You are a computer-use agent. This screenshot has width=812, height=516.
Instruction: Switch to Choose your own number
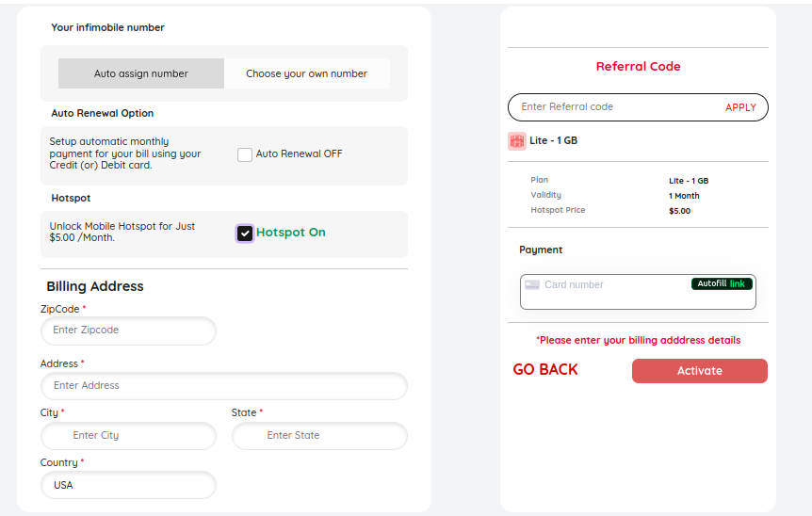tap(306, 73)
